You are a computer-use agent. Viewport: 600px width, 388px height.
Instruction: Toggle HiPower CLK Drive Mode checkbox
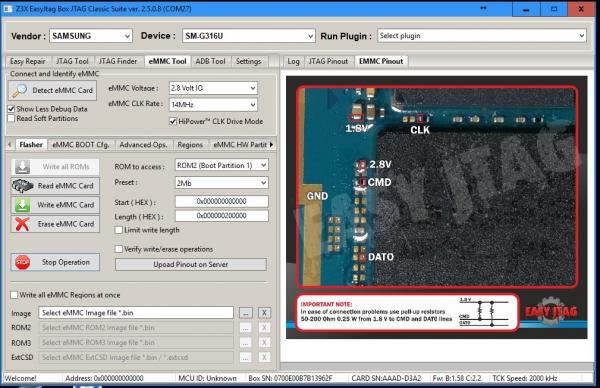[x=173, y=121]
